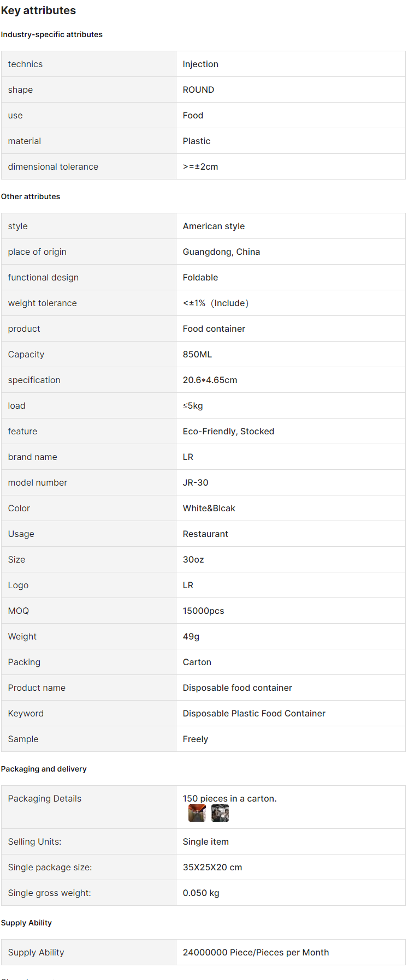Select the brand name LR value
Screen dimensions: 408x980
point(188,457)
